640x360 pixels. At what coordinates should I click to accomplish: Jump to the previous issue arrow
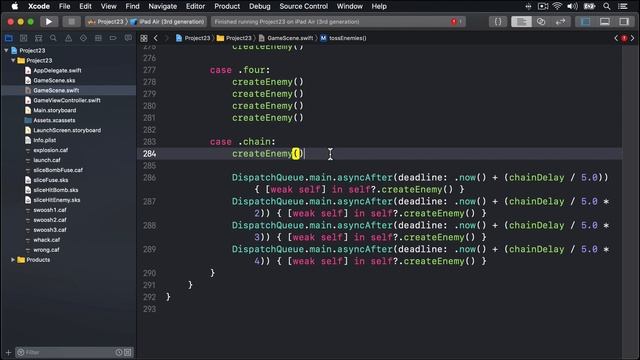(x=616, y=38)
